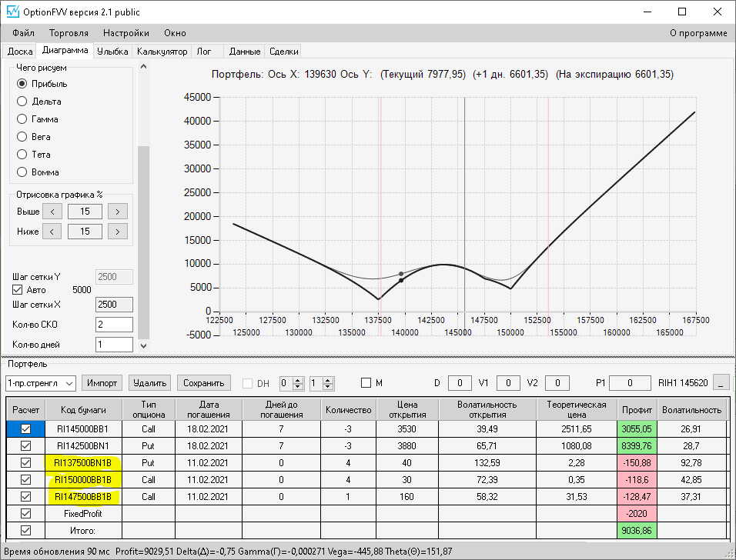Click the FixedProfit value -2020
This screenshot has width=736, height=560.
click(x=637, y=513)
